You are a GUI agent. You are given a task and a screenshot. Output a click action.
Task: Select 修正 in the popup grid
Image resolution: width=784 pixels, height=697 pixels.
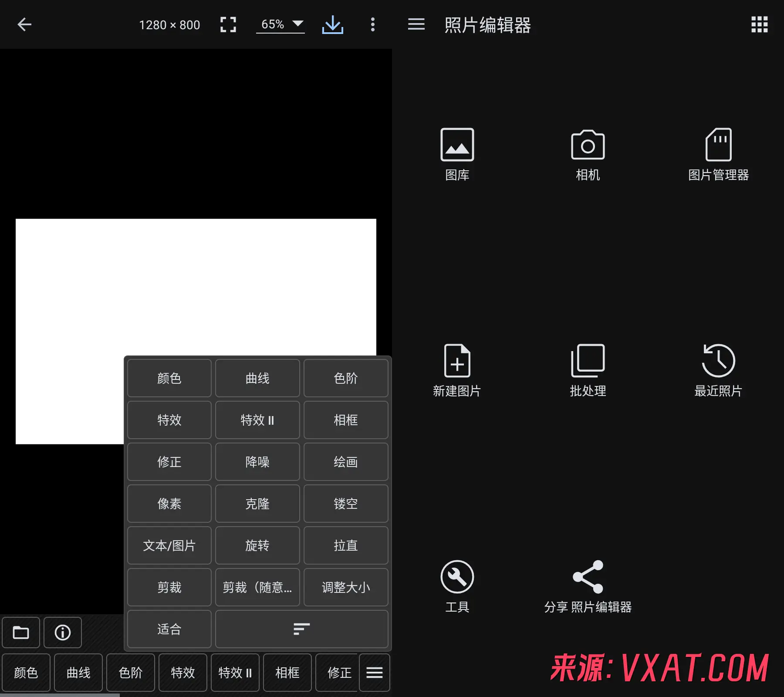[x=169, y=462]
